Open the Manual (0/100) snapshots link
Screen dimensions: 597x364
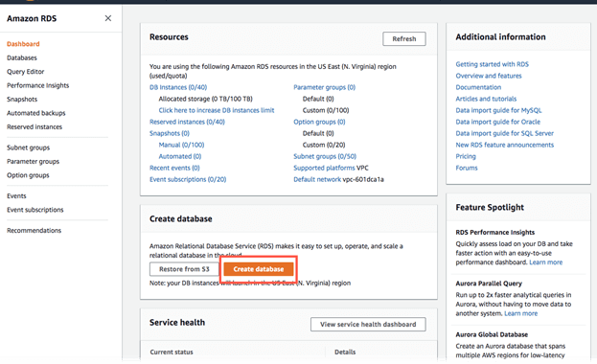[x=181, y=145]
